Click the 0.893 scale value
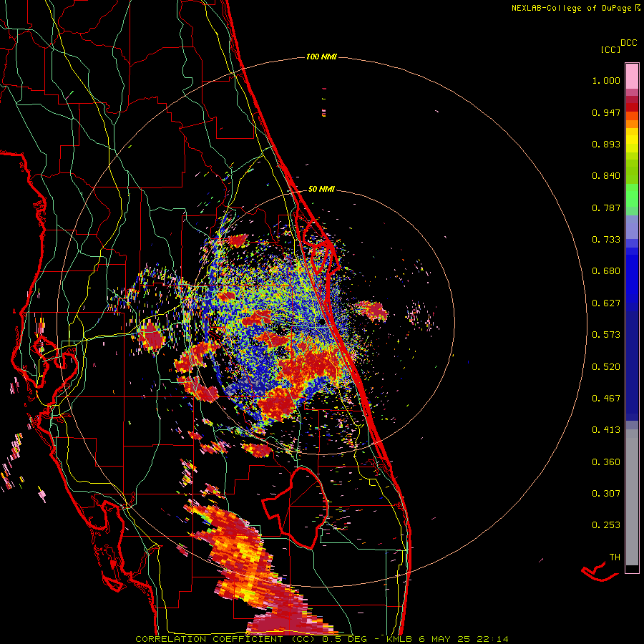 pos(606,144)
